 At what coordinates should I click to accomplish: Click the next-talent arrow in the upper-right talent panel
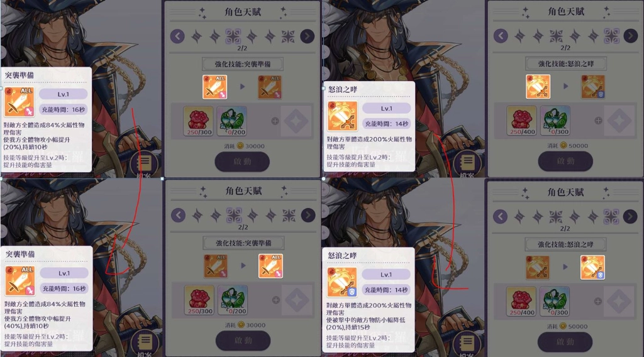[630, 36]
